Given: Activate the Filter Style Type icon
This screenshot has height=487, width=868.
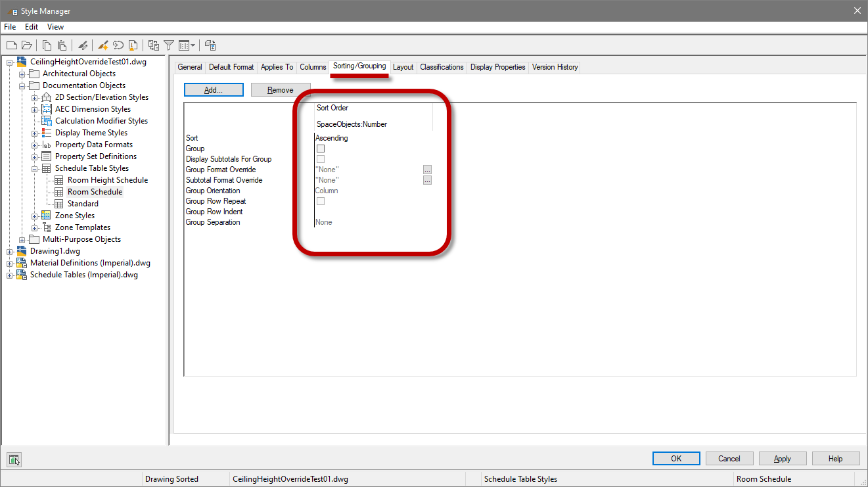Looking at the screenshot, I should coord(168,45).
